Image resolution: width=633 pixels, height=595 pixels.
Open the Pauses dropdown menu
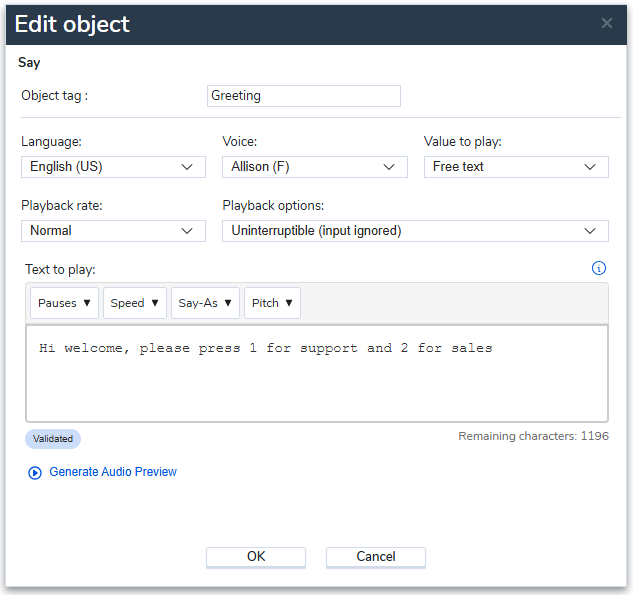pos(64,303)
